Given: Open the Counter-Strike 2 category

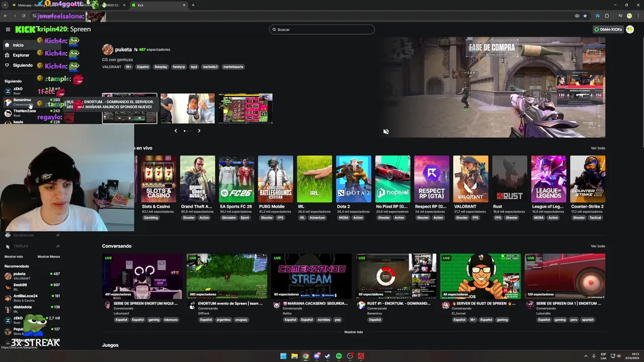Looking at the screenshot, I should pyautogui.click(x=588, y=179).
